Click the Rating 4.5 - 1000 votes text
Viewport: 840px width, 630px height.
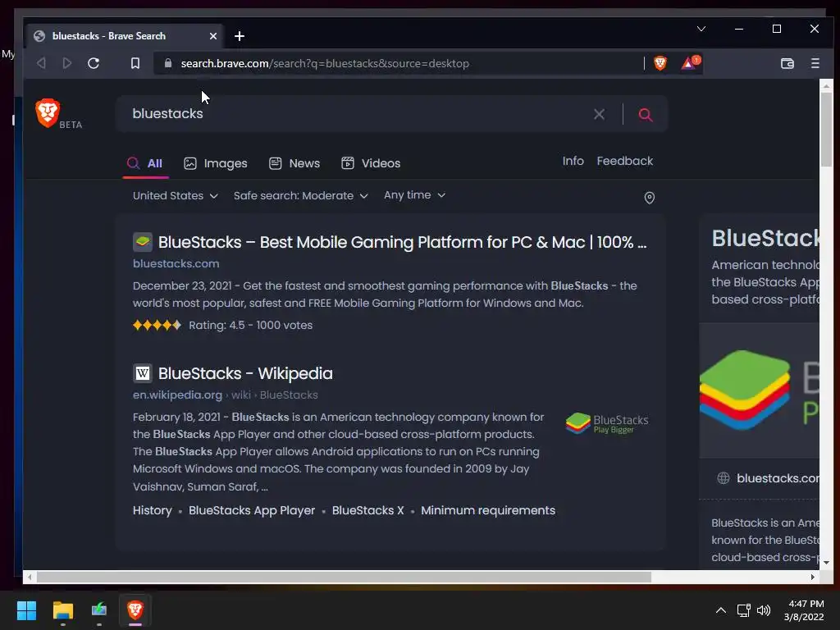pyautogui.click(x=251, y=325)
